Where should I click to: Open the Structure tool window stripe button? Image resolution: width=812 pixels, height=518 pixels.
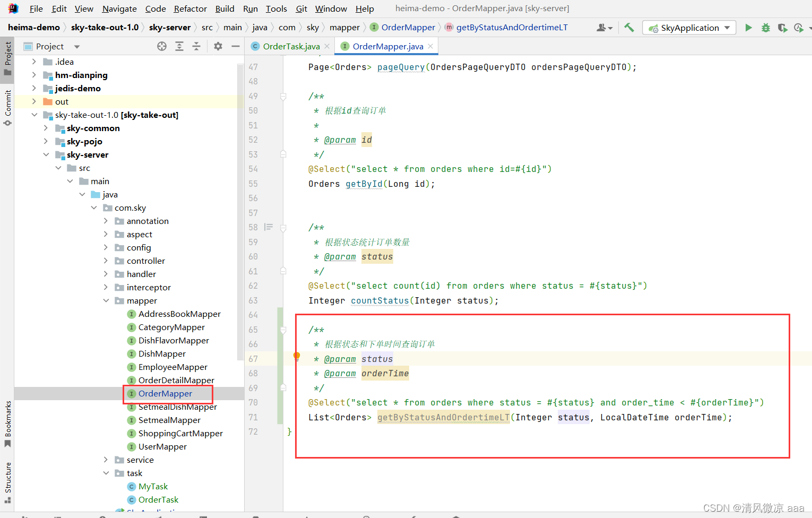7,482
